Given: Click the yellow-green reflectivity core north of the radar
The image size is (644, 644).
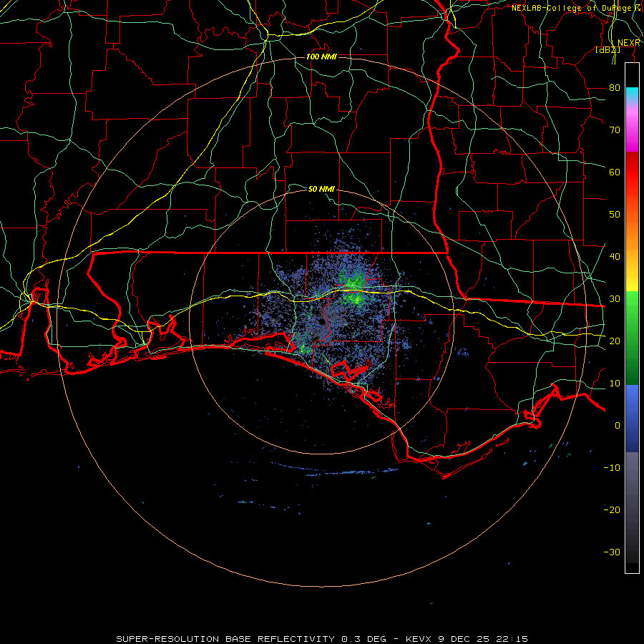Looking at the screenshot, I should coord(356,299).
